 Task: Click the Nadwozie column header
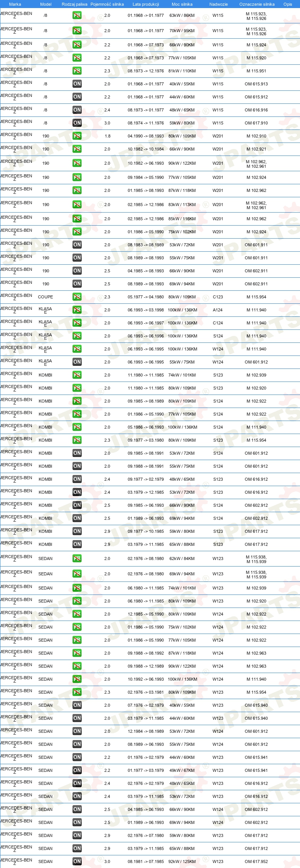pos(218,4)
